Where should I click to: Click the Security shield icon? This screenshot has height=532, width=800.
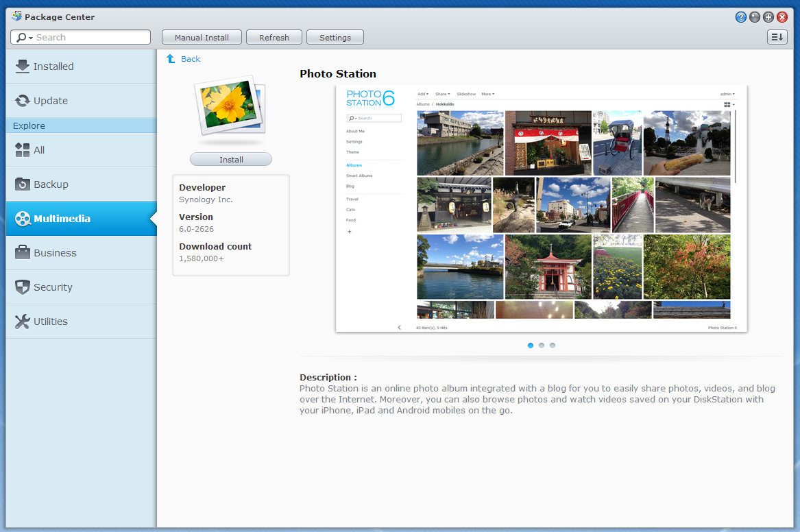[x=23, y=287]
